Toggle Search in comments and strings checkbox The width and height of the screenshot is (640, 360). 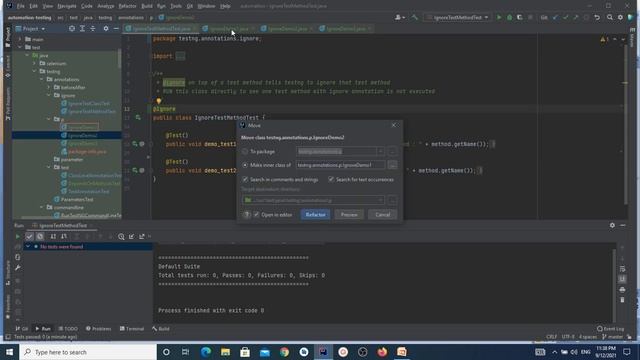245,180
